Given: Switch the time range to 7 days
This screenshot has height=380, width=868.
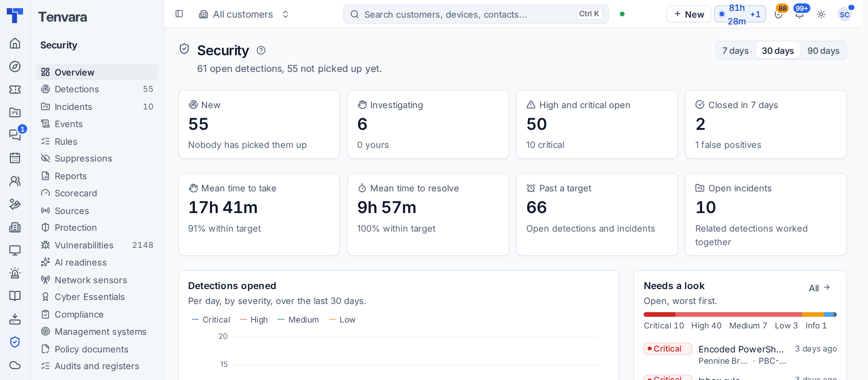Looking at the screenshot, I should (x=736, y=51).
